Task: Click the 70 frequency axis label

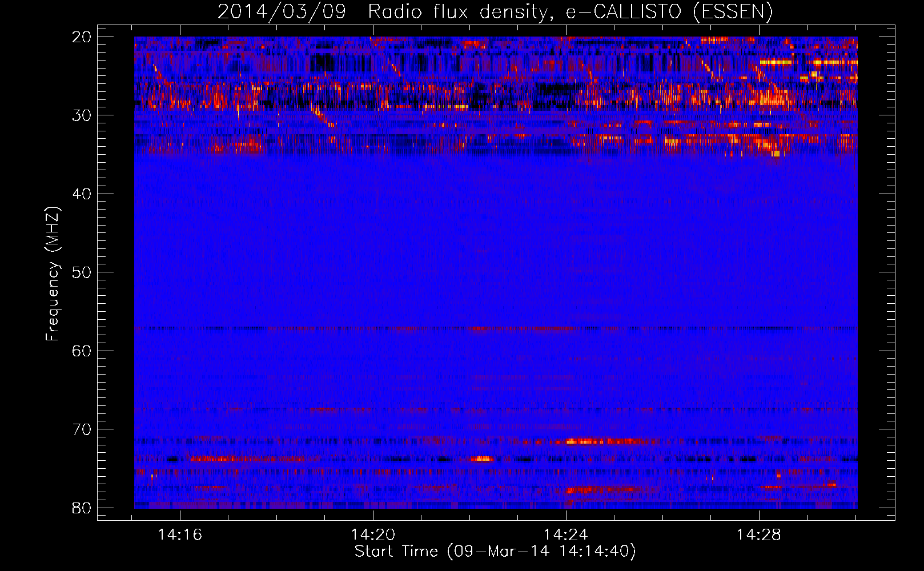Action: pos(82,429)
